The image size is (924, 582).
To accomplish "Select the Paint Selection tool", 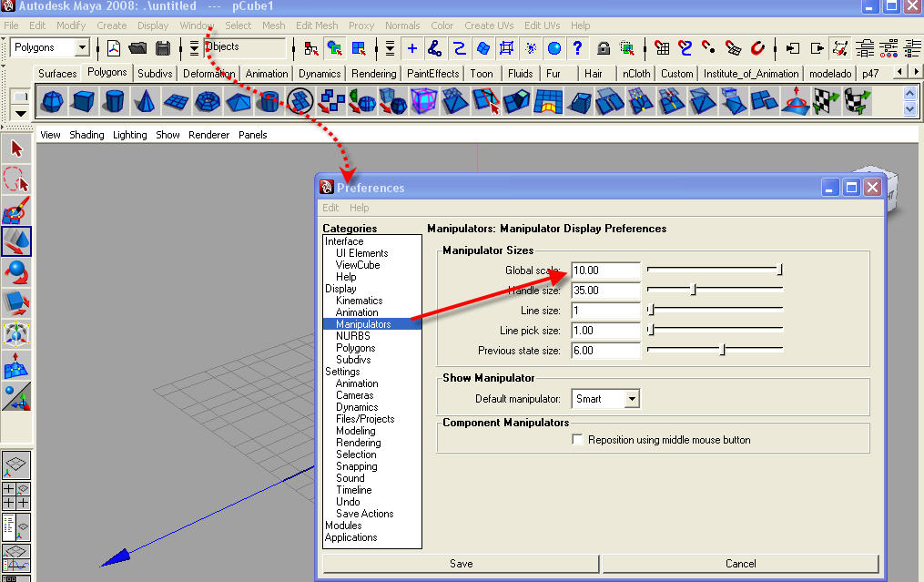I will pyautogui.click(x=16, y=210).
